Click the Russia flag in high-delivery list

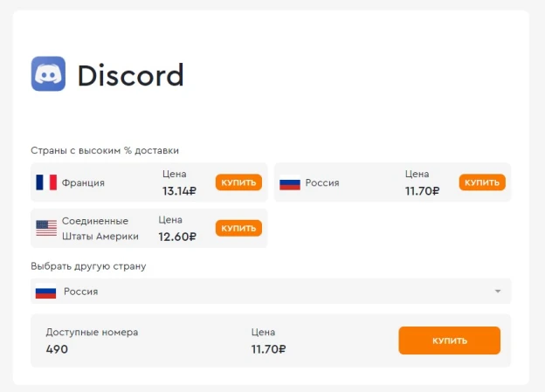click(x=290, y=182)
